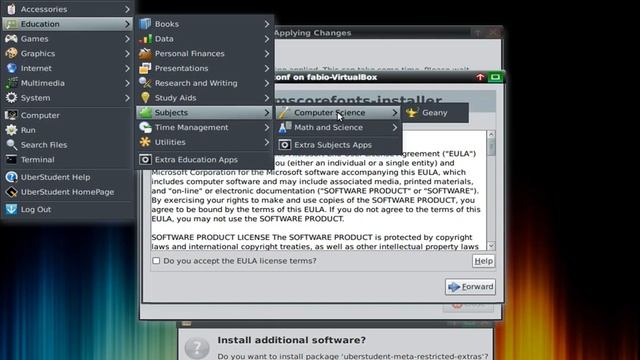Open the Subjects menu entry
This screenshot has height=360, width=640.
(204, 113)
